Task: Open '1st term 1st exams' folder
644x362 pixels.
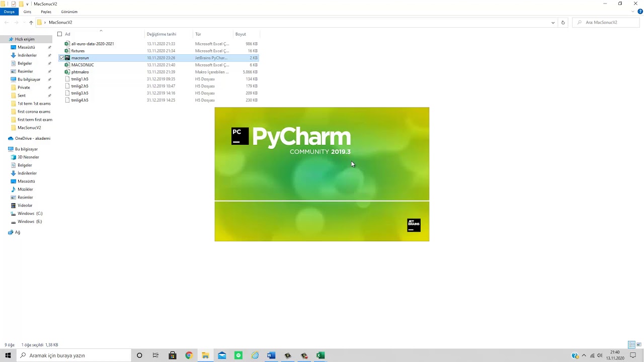Action: 34,104
